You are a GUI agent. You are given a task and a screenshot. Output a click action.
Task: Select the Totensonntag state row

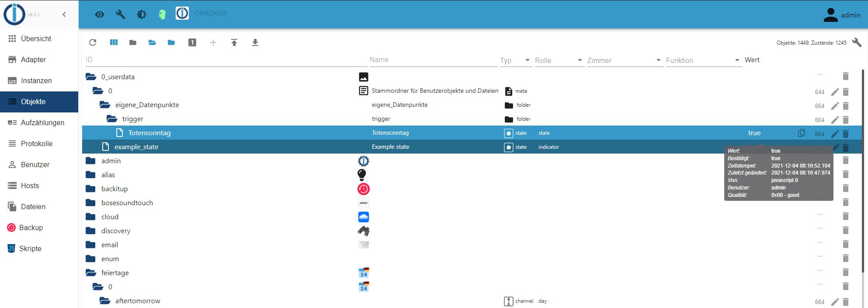click(472, 133)
